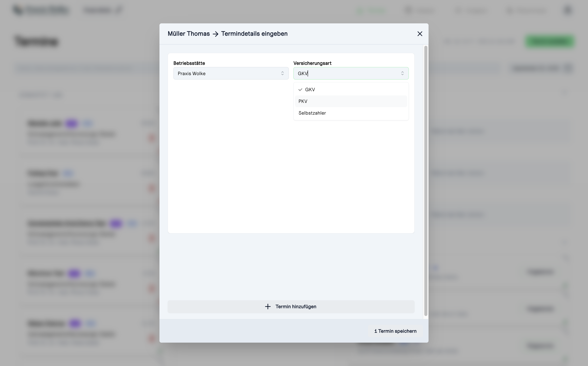This screenshot has width=588, height=366.
Task: Click the plus icon beside Termin hinzufügen
Action: pos(268,307)
